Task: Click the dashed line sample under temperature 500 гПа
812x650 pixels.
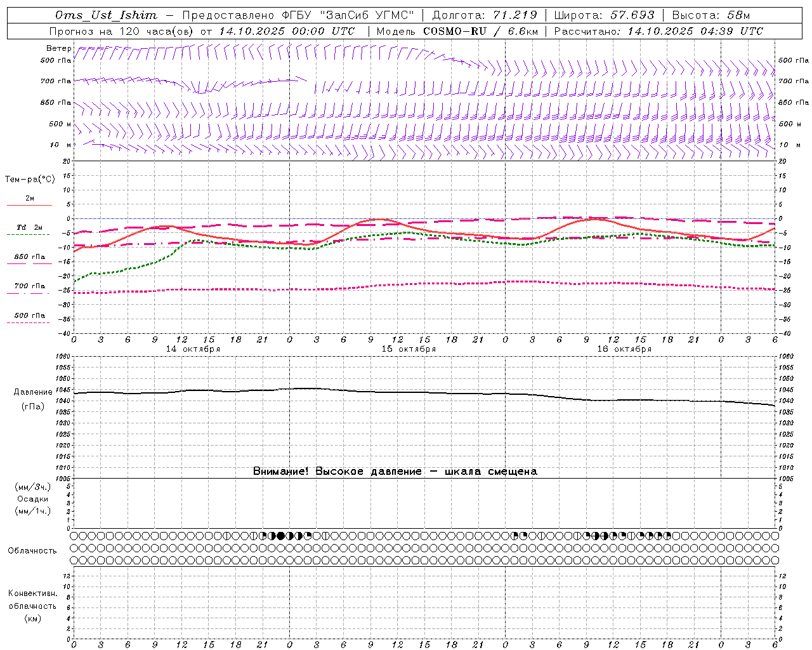Action: [x=28, y=323]
